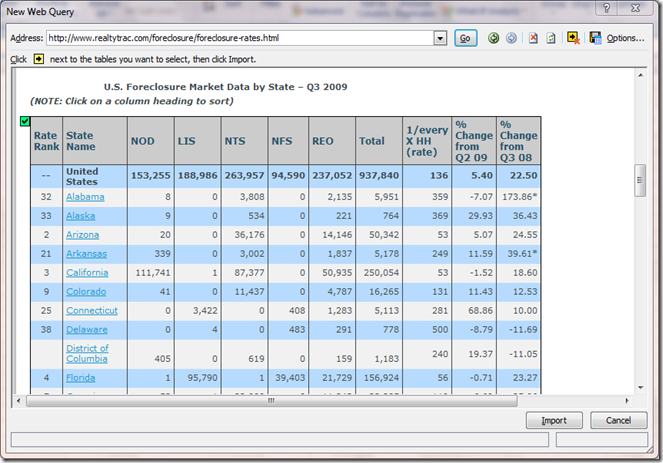Open the Options dialog
663x463 pixels.
(x=625, y=38)
